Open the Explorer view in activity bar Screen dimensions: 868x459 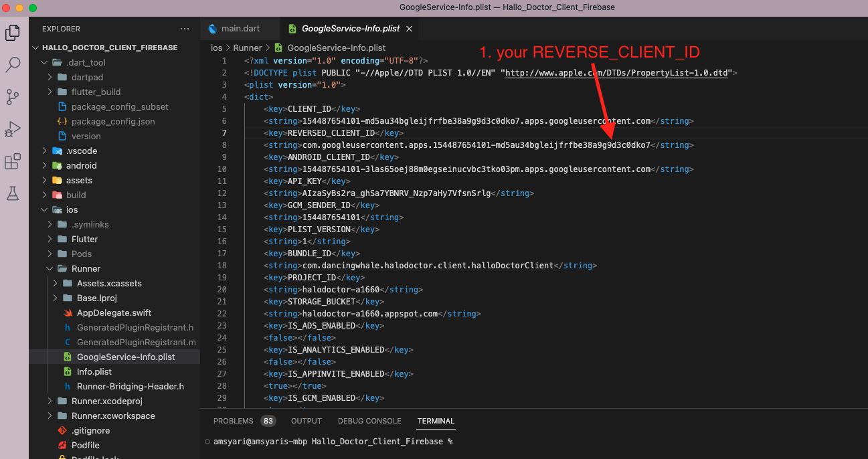coord(13,32)
